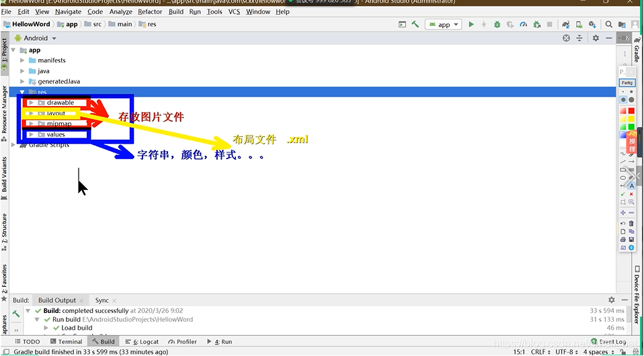The height and width of the screenshot is (356, 644).
Task: Close the Build Output tab
Action: point(81,300)
